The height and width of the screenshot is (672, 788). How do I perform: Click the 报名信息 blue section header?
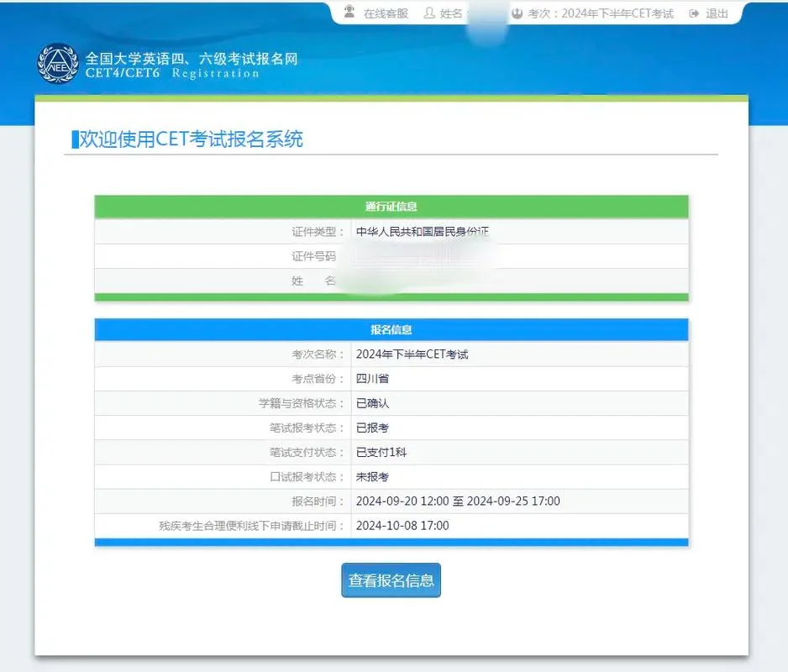(x=391, y=330)
